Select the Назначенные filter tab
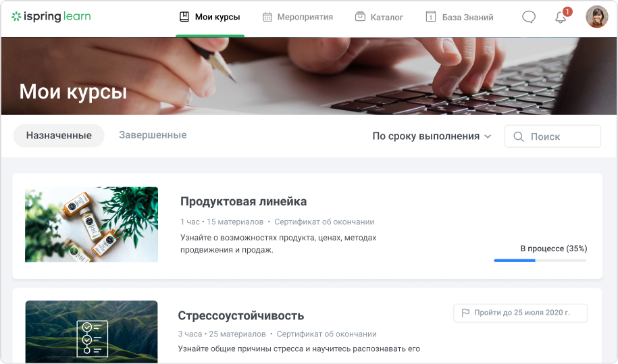The width and height of the screenshot is (618, 364). pos(59,136)
